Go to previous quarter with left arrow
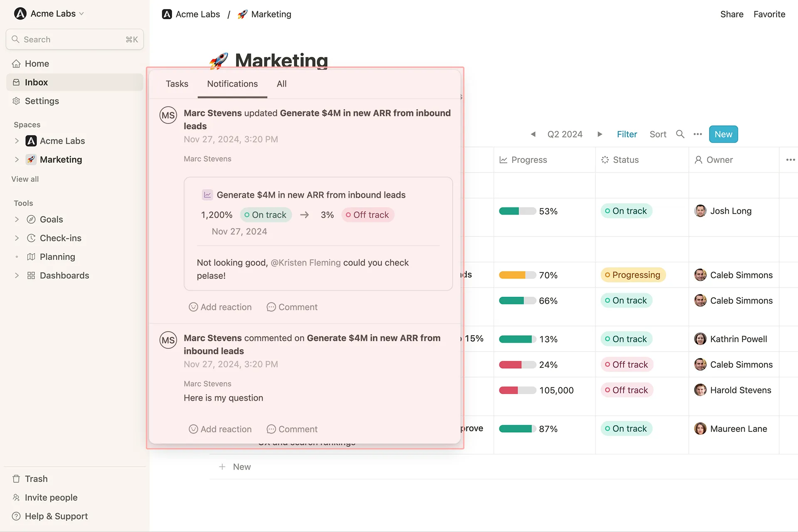 [x=533, y=134]
